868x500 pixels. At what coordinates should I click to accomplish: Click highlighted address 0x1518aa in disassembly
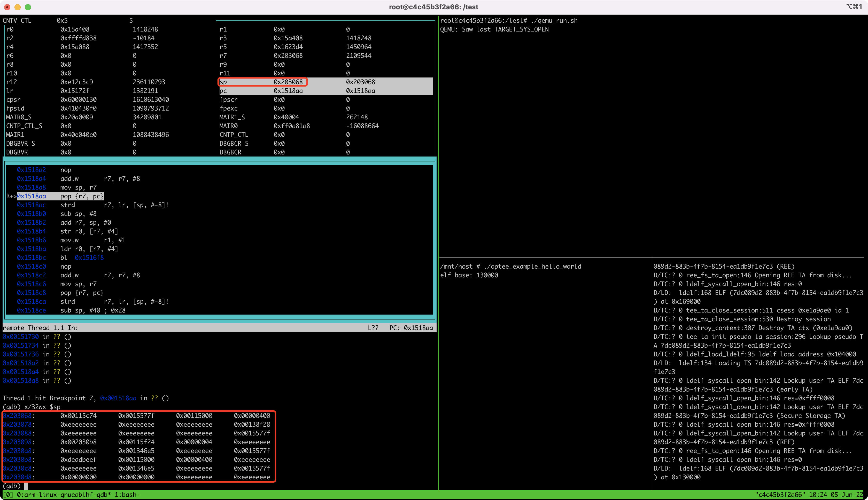(x=32, y=196)
